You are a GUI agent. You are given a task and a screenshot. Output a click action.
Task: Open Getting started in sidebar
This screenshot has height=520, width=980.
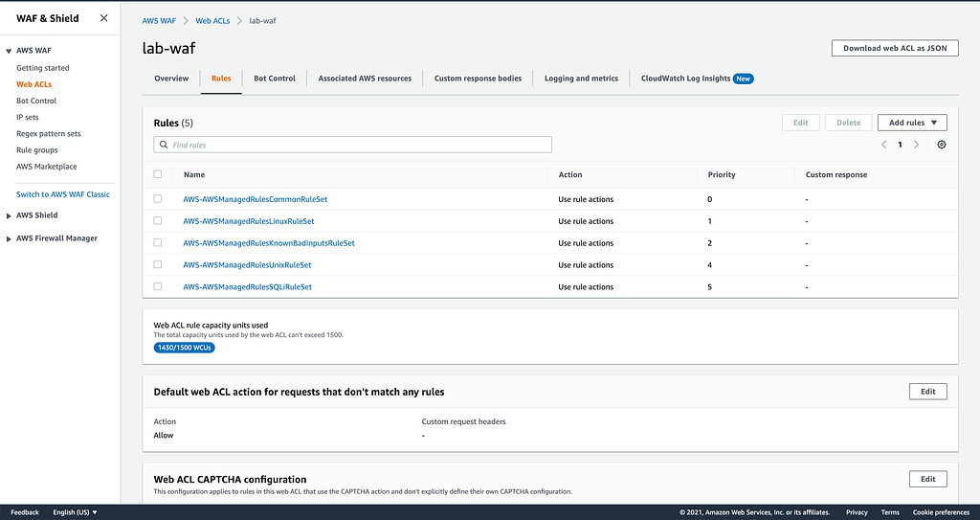[x=42, y=68]
